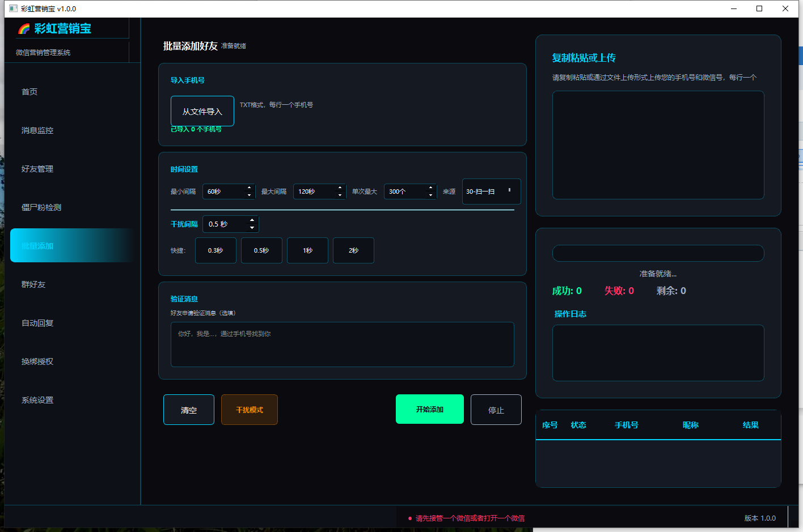Image resolution: width=803 pixels, height=532 pixels.
Task: Decrease 干扰间隔 with the down arrow
Action: point(252,227)
